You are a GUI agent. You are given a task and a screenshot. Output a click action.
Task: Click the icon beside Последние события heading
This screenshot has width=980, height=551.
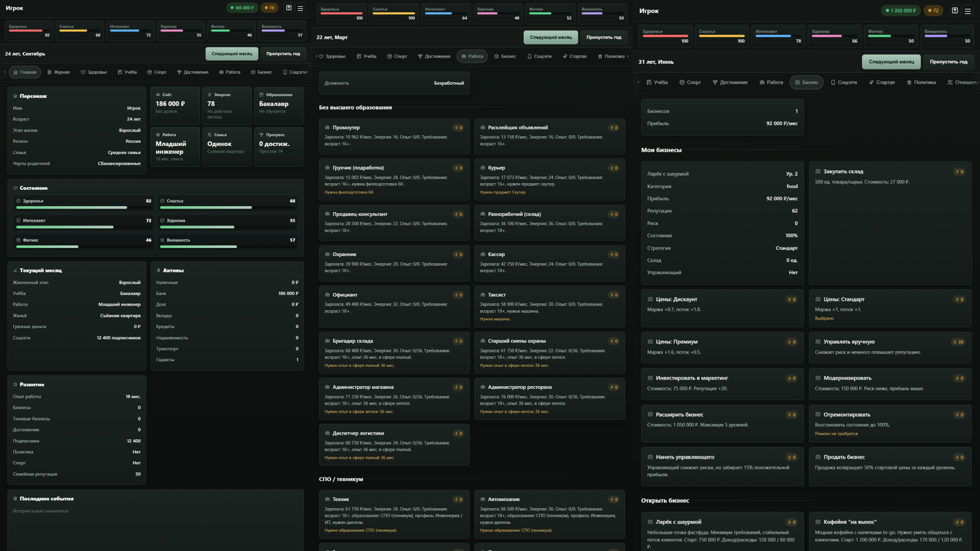point(15,499)
